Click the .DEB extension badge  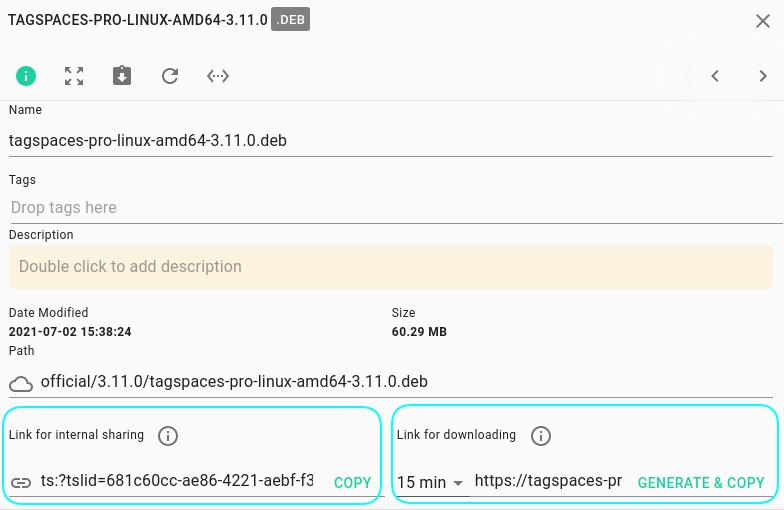click(290, 20)
